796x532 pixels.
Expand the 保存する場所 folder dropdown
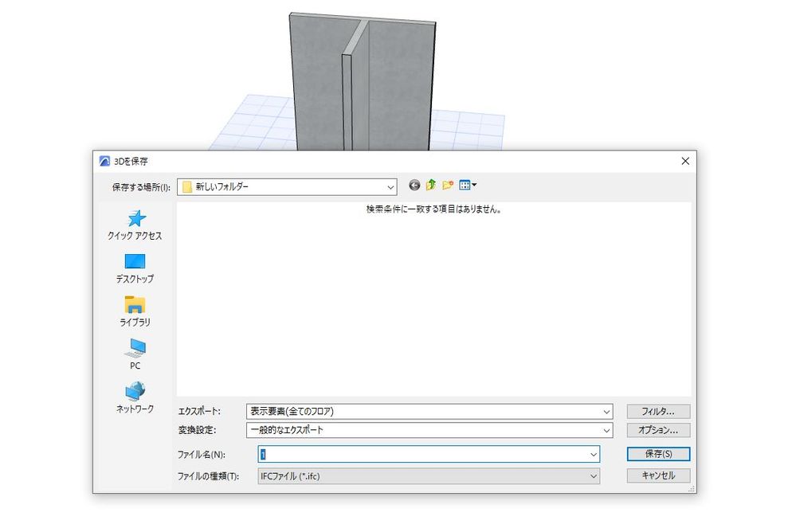point(390,187)
